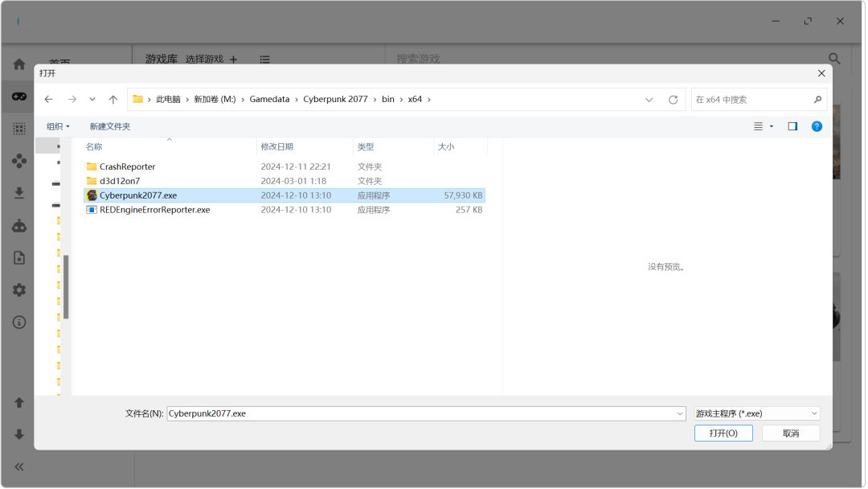Click the bin breadcrumb
868x489 pixels.
click(x=388, y=99)
